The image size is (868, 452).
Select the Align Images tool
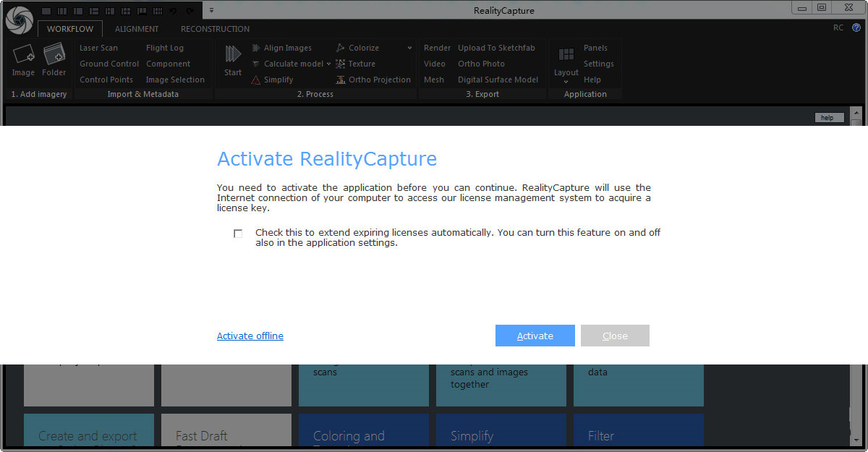click(x=287, y=48)
